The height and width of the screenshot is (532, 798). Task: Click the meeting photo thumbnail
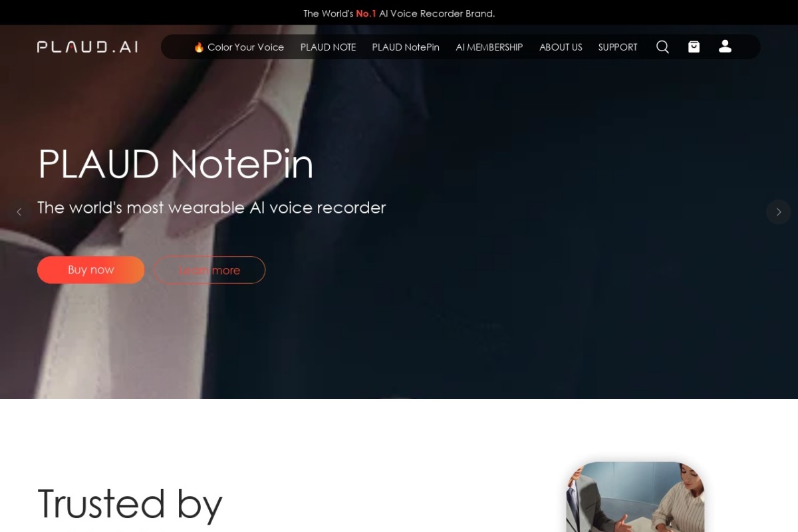click(x=635, y=497)
